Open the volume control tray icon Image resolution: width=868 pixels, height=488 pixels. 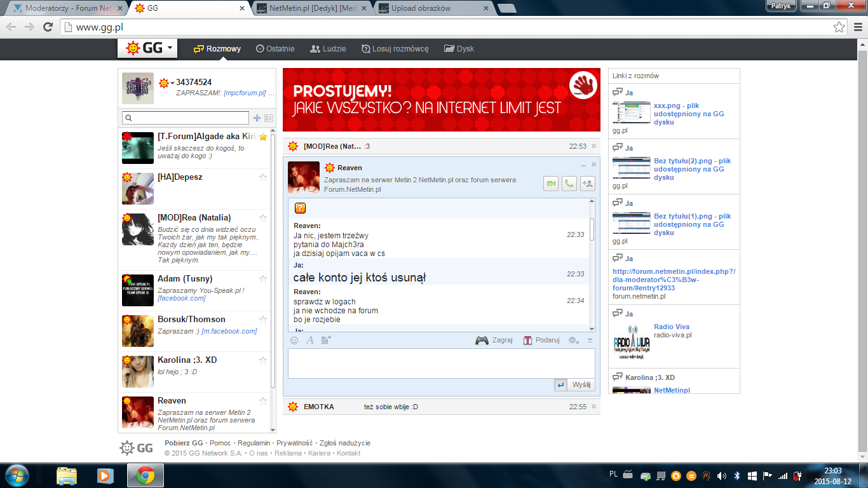(x=721, y=475)
